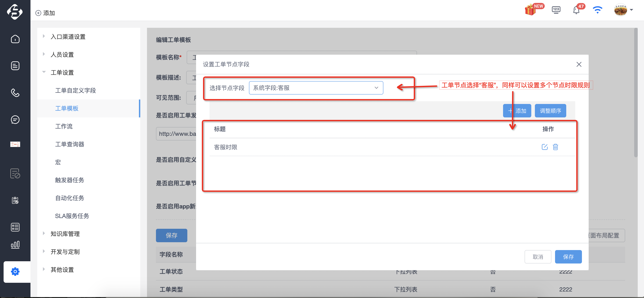
Task: Select SLA服务任务 in the settings menu
Action: pyautogui.click(x=72, y=216)
